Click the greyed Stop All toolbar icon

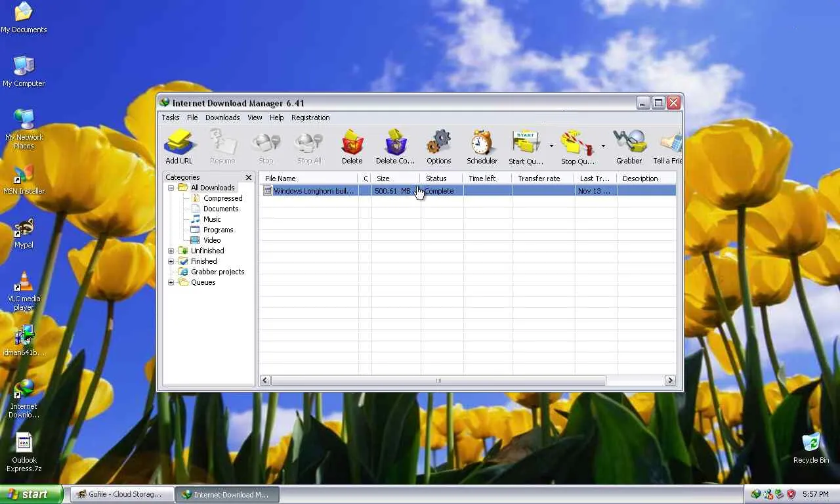click(x=309, y=146)
